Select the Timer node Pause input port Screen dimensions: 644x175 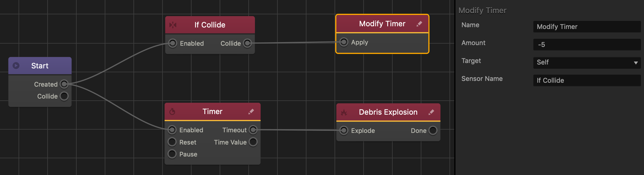172,154
